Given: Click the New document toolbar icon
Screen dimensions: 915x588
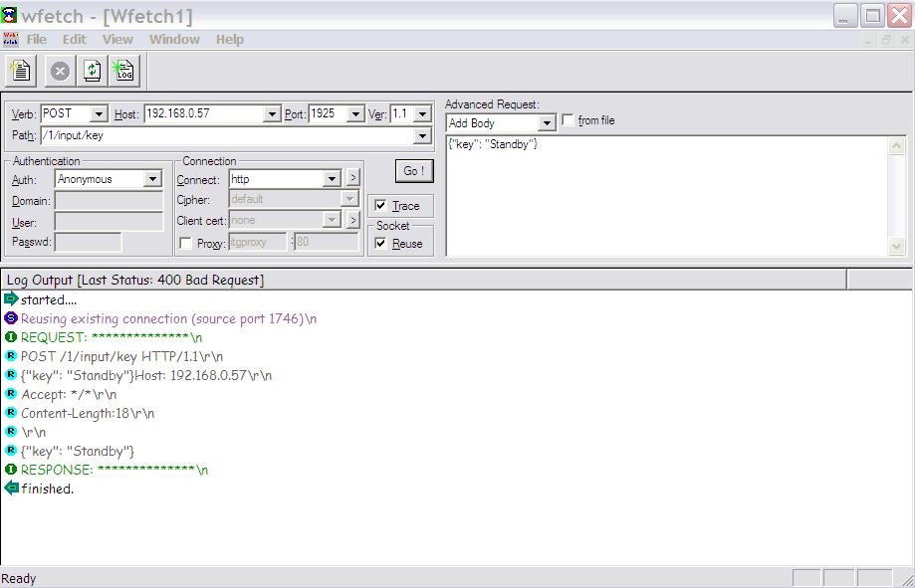Looking at the screenshot, I should click(x=21, y=72).
